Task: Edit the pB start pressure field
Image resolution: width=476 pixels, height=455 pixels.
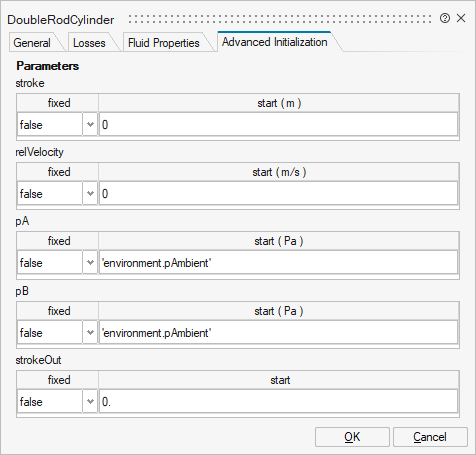Action: click(x=278, y=332)
